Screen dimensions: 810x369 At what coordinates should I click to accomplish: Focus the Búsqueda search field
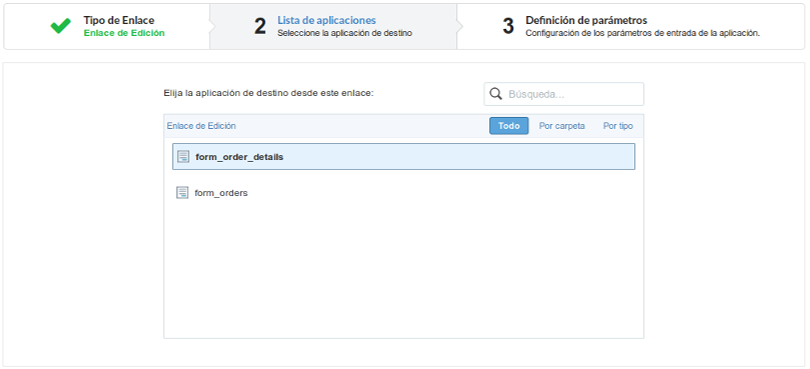pyautogui.click(x=564, y=94)
